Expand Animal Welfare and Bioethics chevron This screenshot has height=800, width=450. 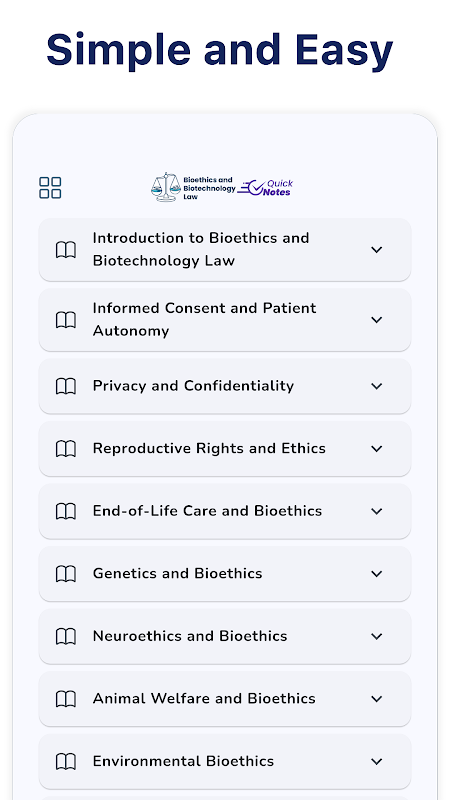pos(377,699)
